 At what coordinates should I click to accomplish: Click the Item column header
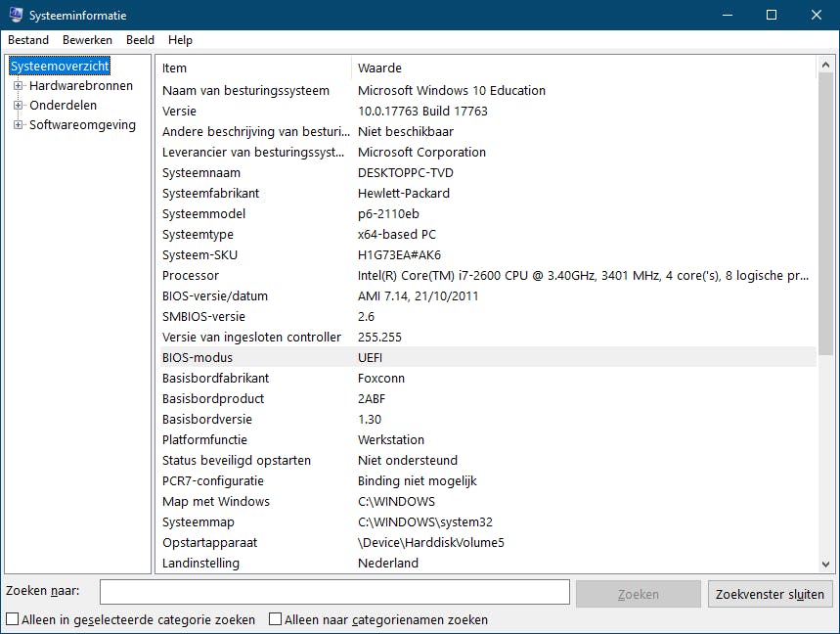click(x=255, y=68)
